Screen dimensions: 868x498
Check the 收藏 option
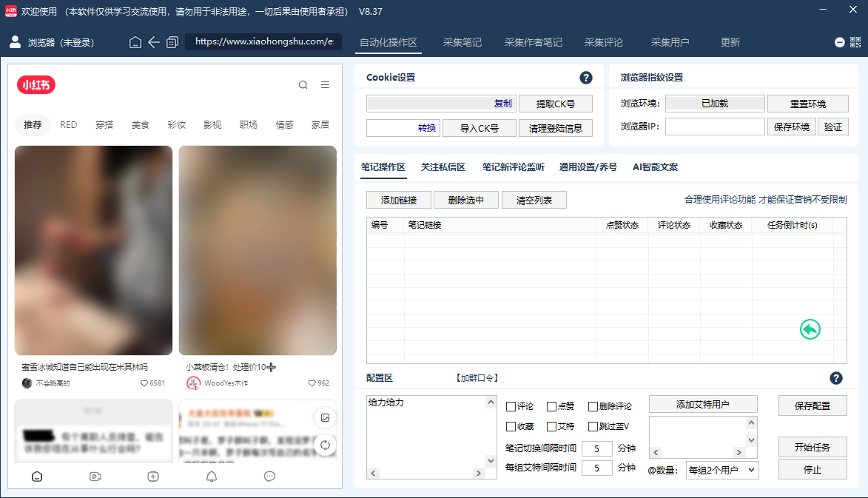511,427
